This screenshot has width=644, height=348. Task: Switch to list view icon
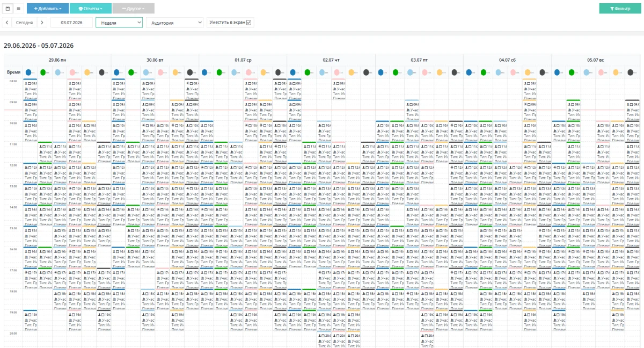18,9
